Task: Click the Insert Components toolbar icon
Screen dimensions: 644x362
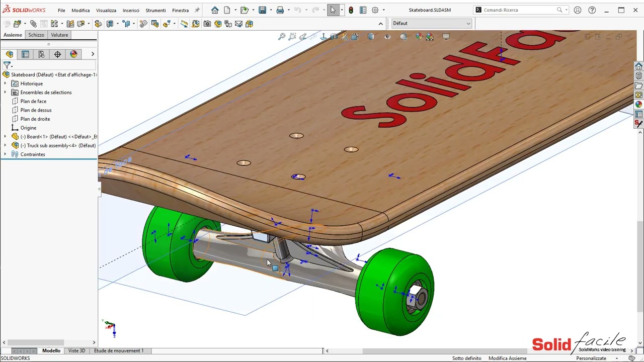Action: pyautogui.click(x=18, y=24)
